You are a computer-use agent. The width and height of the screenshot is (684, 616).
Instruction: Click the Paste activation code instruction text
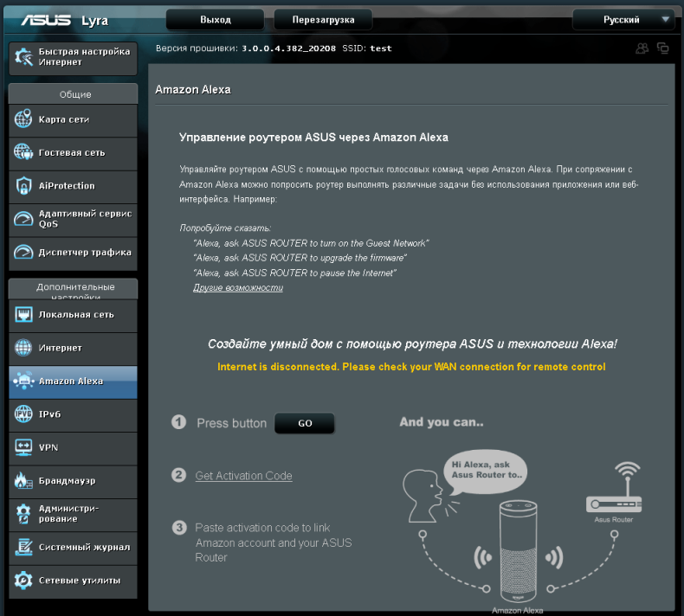273,542
